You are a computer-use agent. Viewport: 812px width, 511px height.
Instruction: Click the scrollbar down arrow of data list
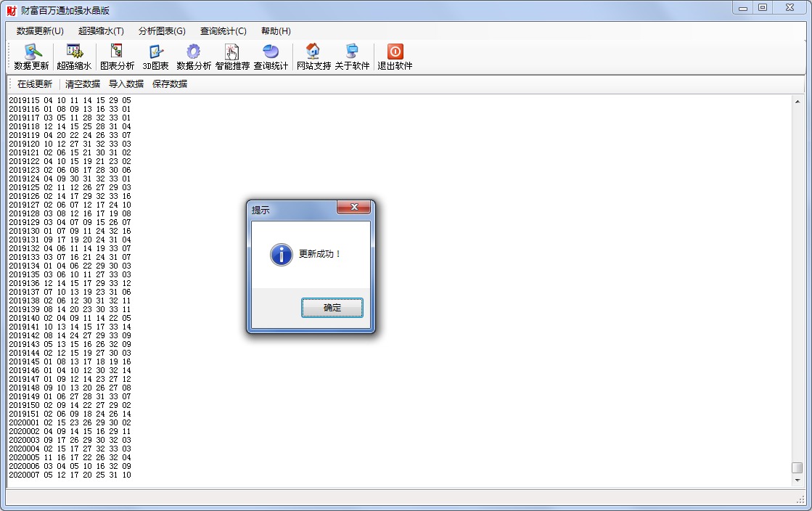coord(797,480)
